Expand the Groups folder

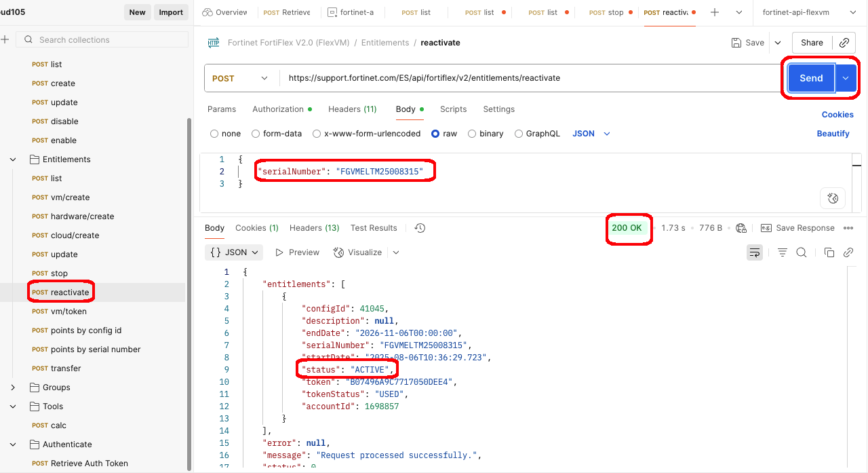tap(13, 387)
